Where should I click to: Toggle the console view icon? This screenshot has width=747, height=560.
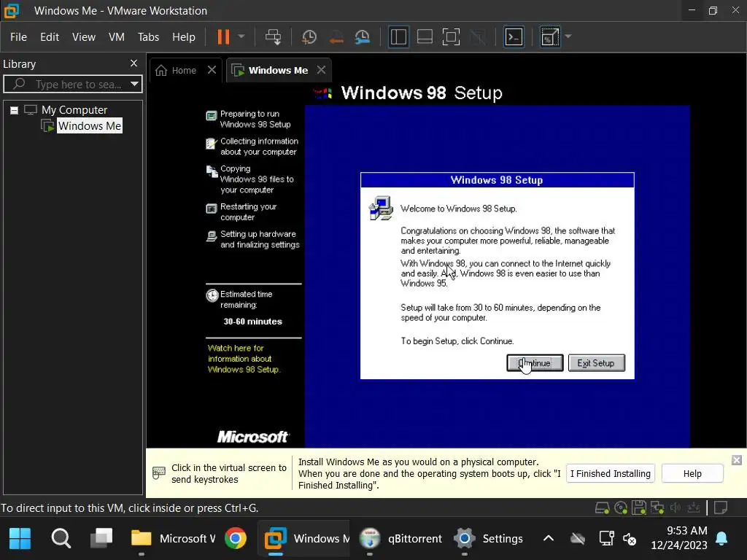click(x=514, y=36)
